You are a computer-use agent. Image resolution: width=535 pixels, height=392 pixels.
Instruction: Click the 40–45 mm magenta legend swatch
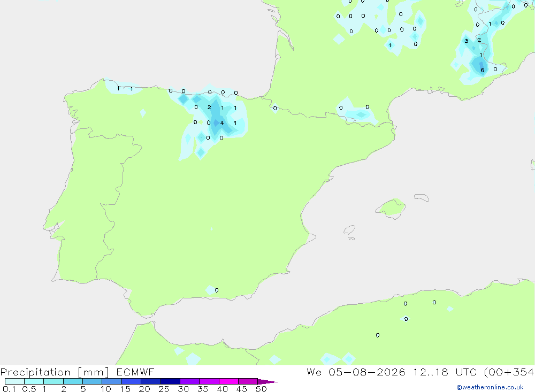click(x=228, y=381)
